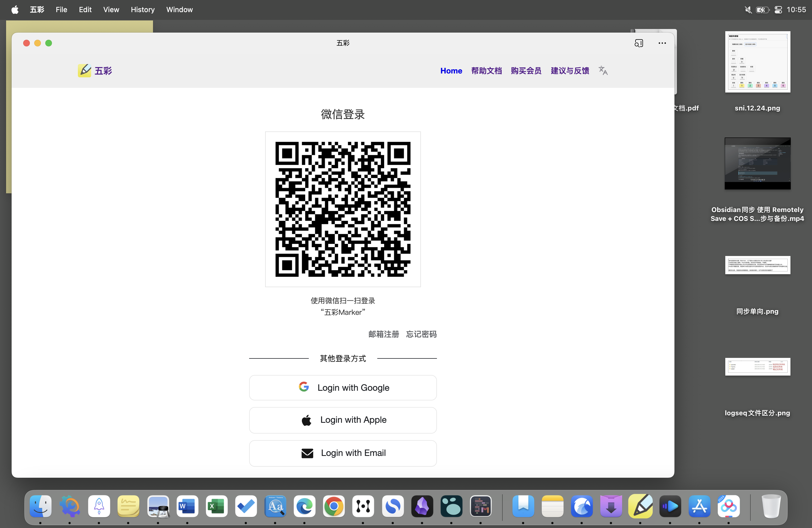Open Finder from the dock
This screenshot has height=528, width=812.
[41, 506]
